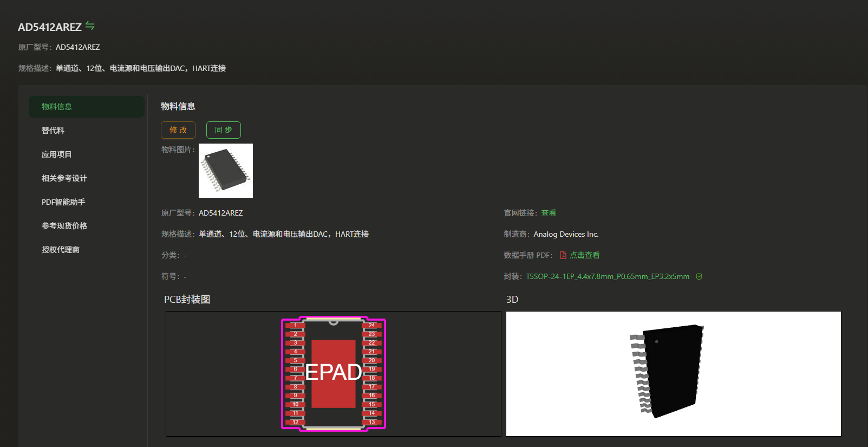Open PDF智能助手 sidebar item
Screen dimensions: 868x447
63,202
